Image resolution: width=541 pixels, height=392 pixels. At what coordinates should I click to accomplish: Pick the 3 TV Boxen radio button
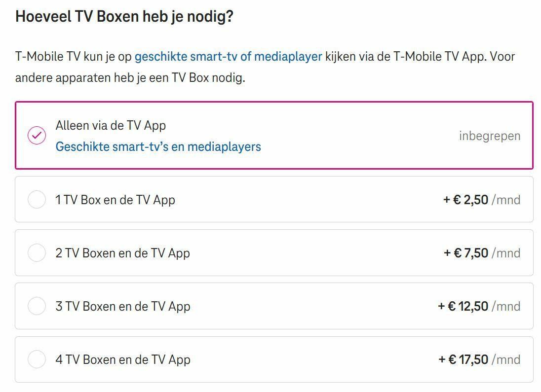pyautogui.click(x=37, y=306)
